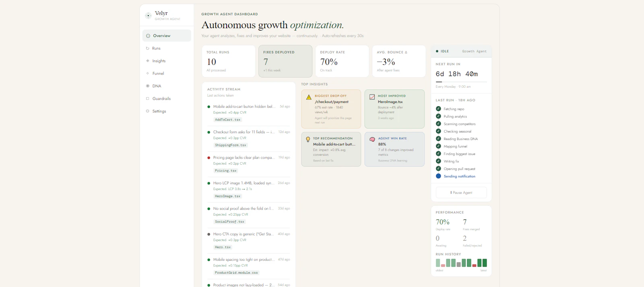The height and width of the screenshot is (287, 644).
Task: Open the ProductGrid.module.css file tag
Action: [236, 273]
